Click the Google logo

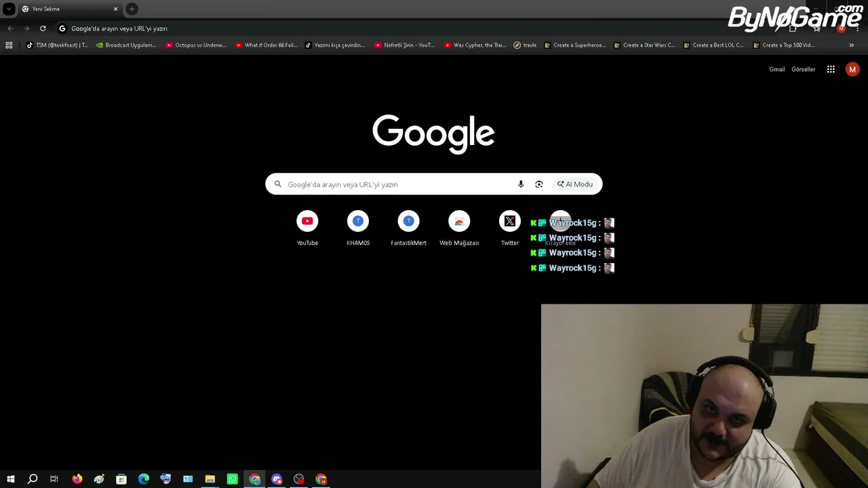[433, 134]
